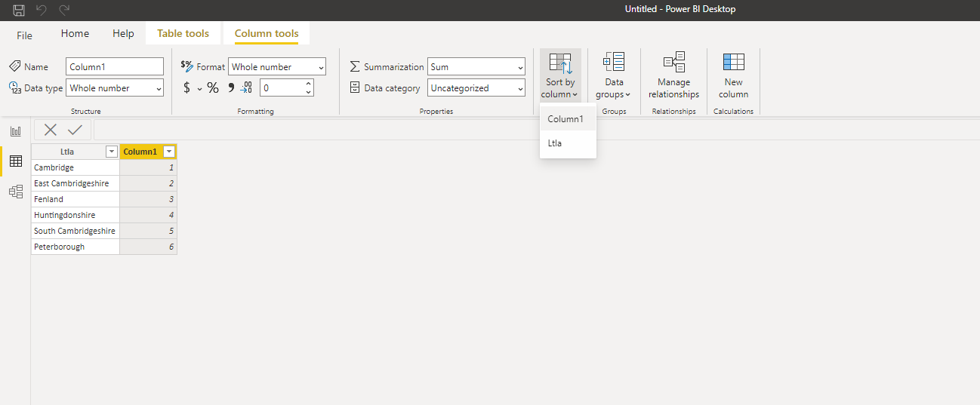The height and width of the screenshot is (405, 980).
Task: Click the cell with value 1
Action: click(x=148, y=167)
